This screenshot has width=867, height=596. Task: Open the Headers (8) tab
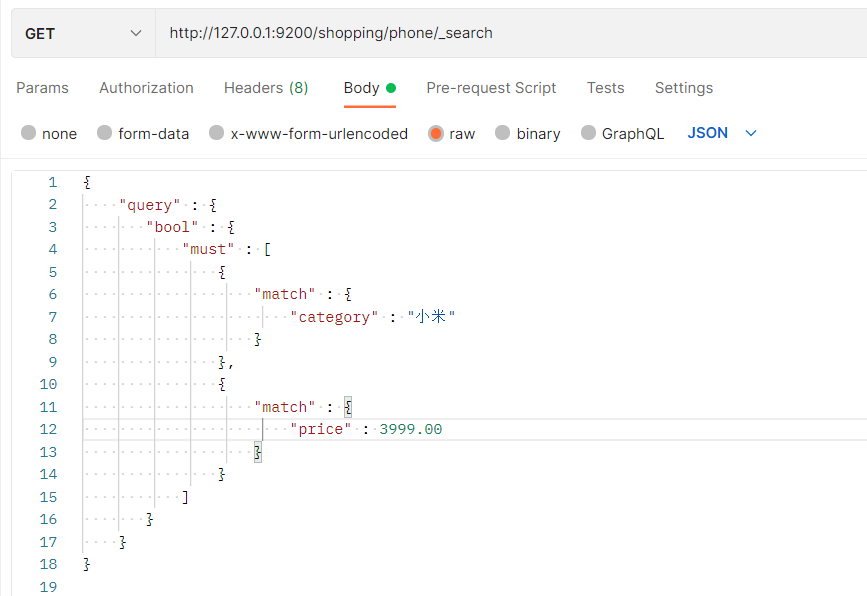pyautogui.click(x=266, y=88)
